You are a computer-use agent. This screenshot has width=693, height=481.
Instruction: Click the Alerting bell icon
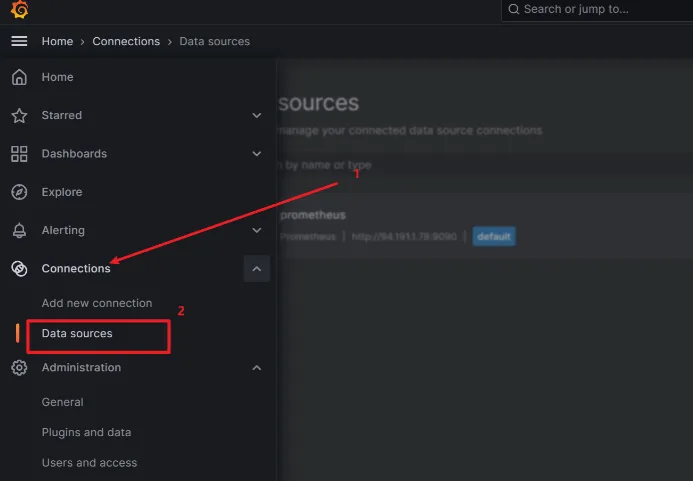(x=19, y=230)
